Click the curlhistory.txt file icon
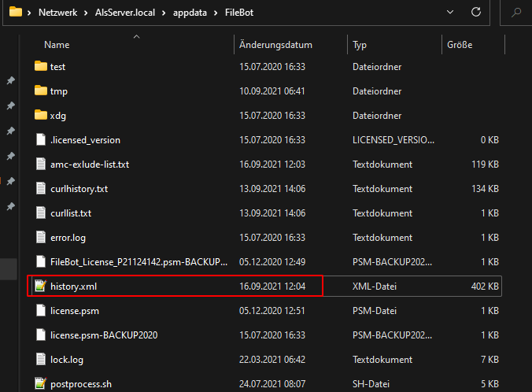 (x=41, y=188)
